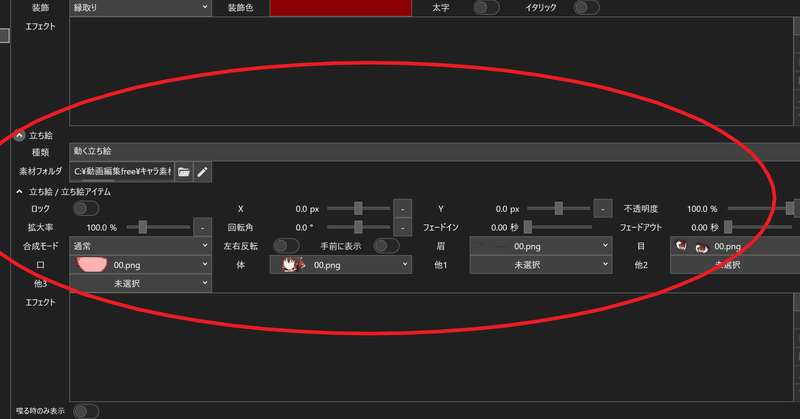Open the 装飾 縁取り dropdown

pos(140,8)
